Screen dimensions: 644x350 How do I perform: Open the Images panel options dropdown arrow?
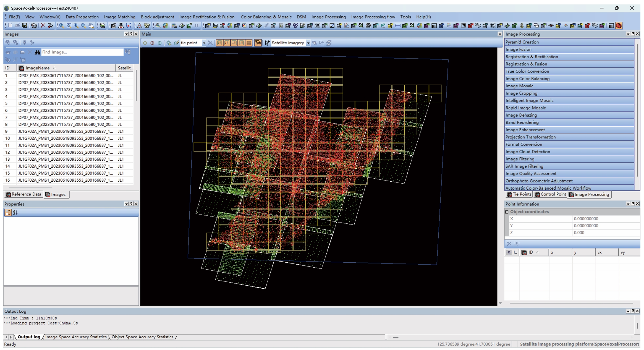127,34
